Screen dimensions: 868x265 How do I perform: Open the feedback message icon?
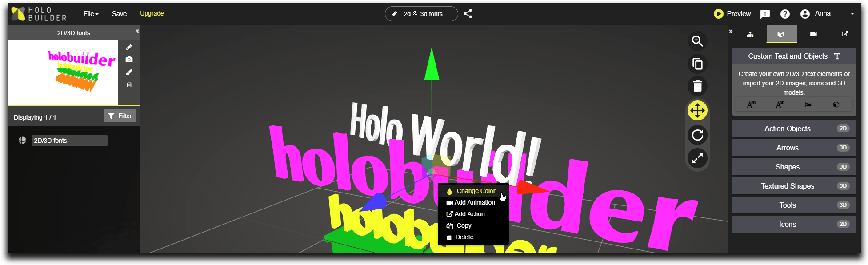pyautogui.click(x=765, y=14)
